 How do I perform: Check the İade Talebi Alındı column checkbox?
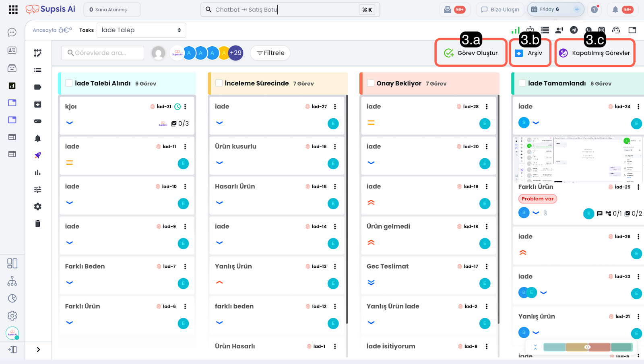[69, 83]
